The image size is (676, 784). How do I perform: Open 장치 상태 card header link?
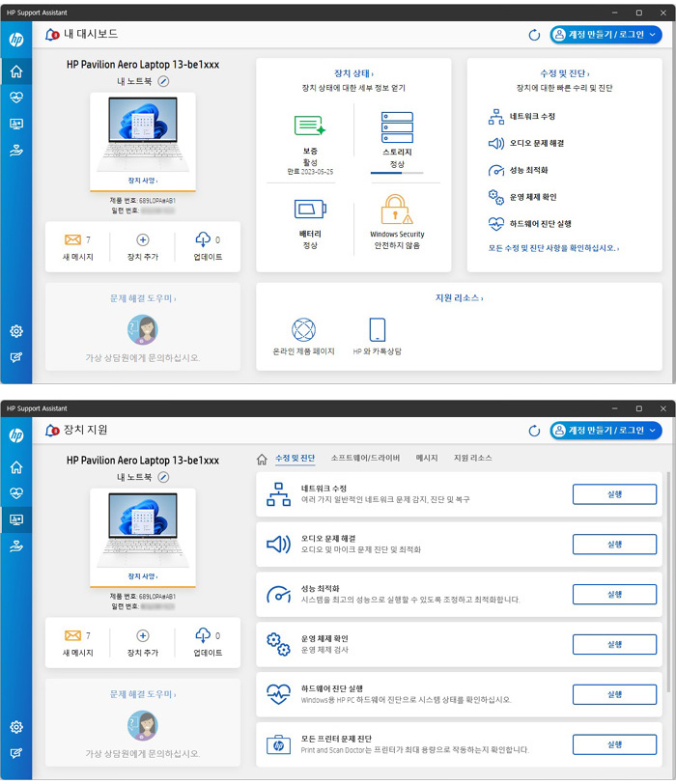353,73
